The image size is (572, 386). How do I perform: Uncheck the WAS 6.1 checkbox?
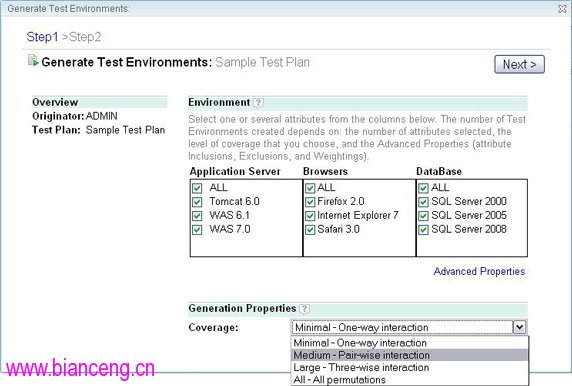pyautogui.click(x=197, y=216)
